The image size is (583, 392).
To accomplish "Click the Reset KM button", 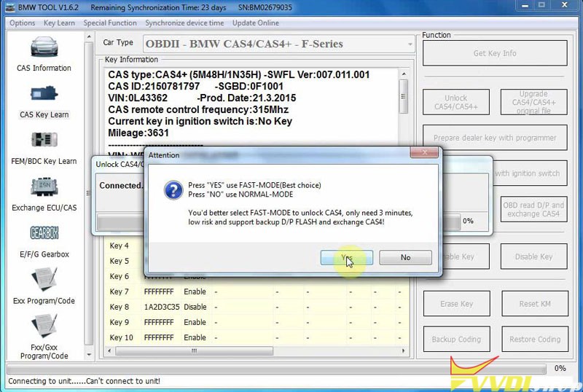I will click(x=535, y=304).
